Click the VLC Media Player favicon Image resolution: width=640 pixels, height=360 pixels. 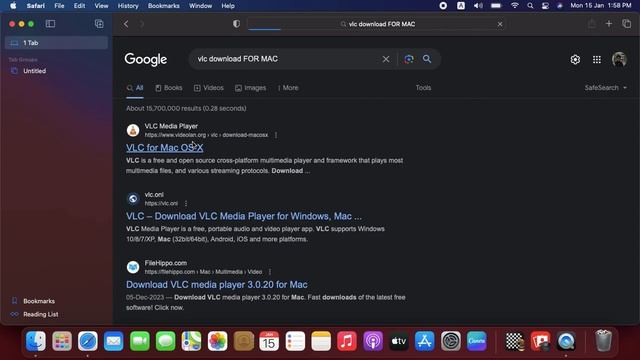[x=133, y=130]
